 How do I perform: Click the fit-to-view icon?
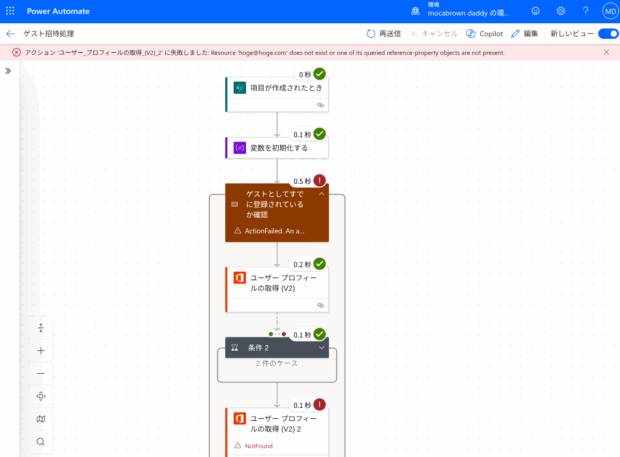point(41,396)
